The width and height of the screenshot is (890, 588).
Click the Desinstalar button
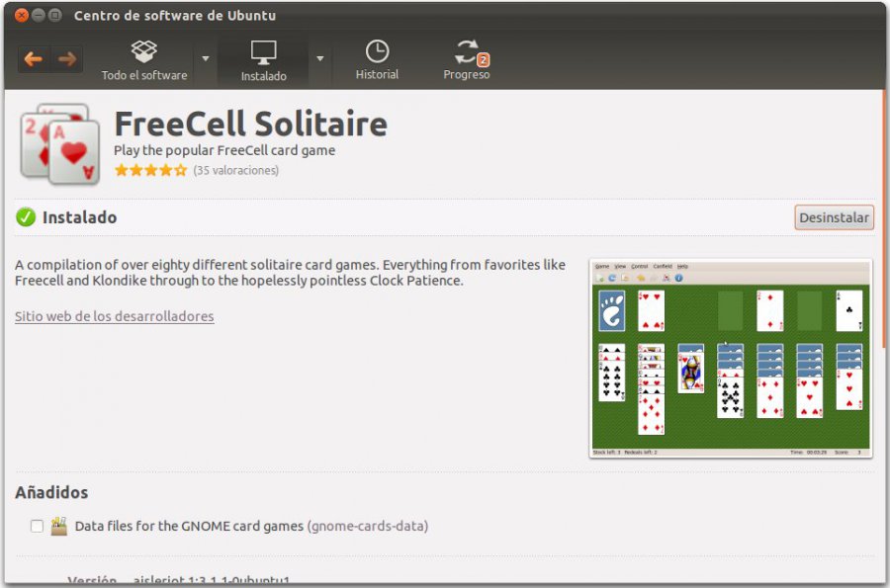[x=834, y=217]
